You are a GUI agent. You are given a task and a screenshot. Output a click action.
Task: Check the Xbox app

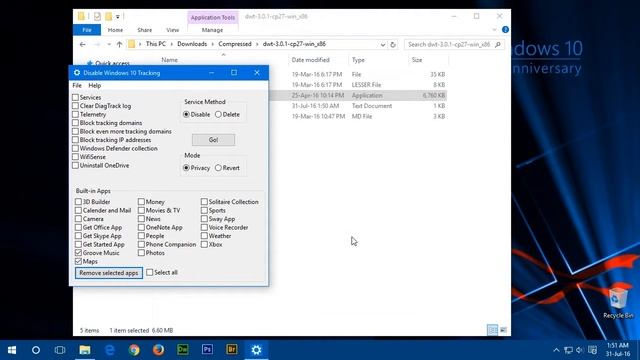[204, 244]
